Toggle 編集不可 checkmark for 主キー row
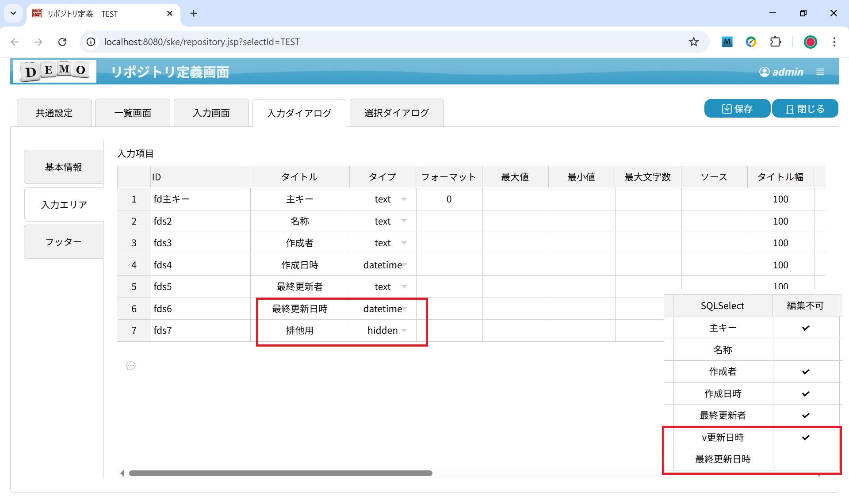 click(x=805, y=328)
